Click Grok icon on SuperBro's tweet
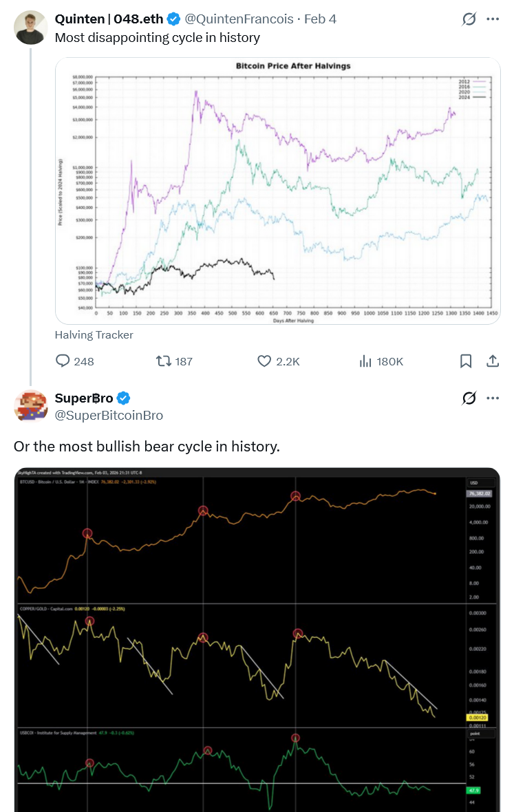This screenshot has width=514, height=812. click(x=469, y=398)
